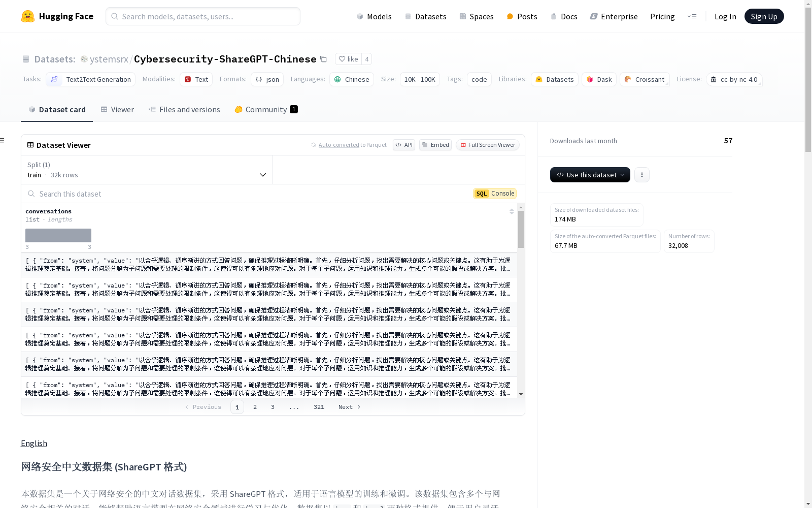Select the Chinese language tag

click(x=352, y=79)
